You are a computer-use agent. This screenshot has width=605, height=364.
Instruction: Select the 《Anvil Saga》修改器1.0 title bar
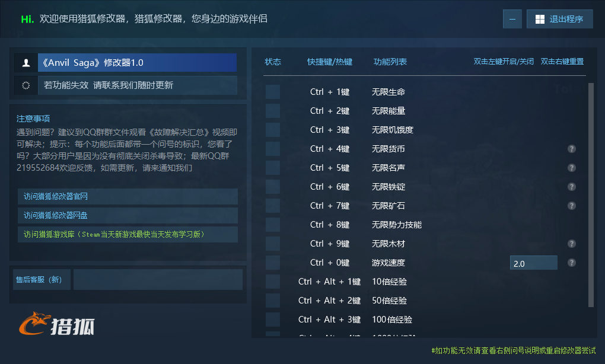pos(137,63)
